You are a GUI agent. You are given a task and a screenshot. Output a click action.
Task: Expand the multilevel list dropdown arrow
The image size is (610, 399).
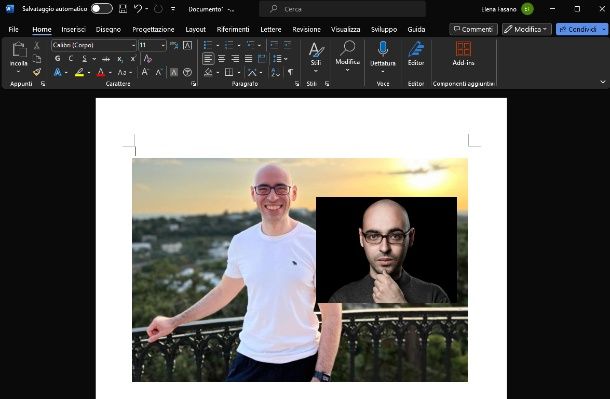[259, 46]
